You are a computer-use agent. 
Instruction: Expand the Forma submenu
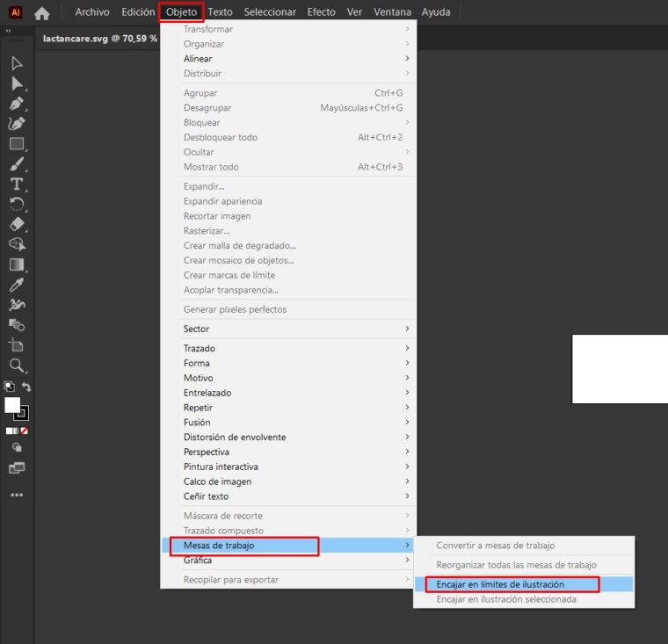click(x=288, y=363)
